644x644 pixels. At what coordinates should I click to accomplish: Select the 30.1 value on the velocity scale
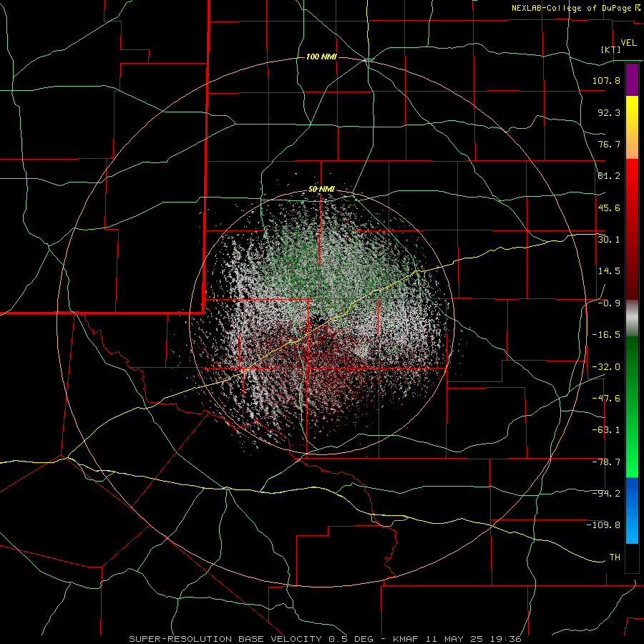click(609, 239)
